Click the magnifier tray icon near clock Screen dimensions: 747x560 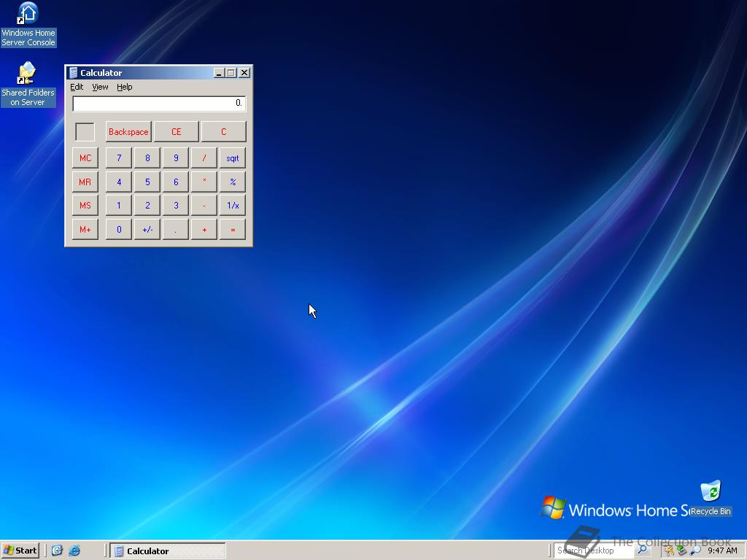pos(694,551)
